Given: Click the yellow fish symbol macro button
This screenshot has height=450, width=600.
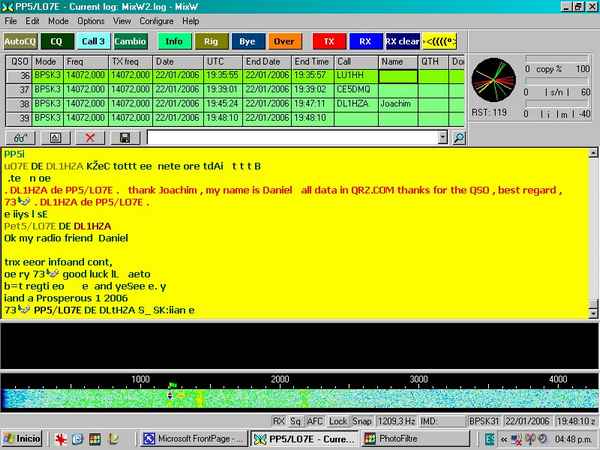Looking at the screenshot, I should pos(440,41).
